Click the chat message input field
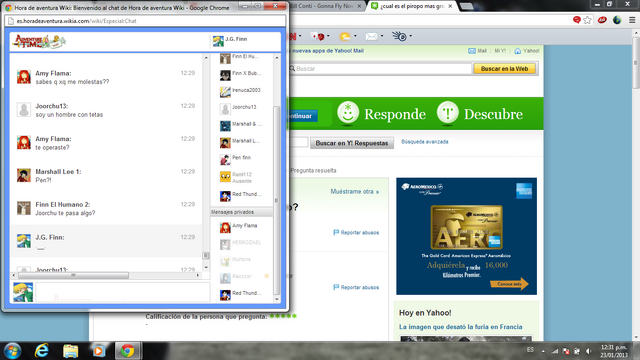Screen dimensions: 640x360 [122, 292]
